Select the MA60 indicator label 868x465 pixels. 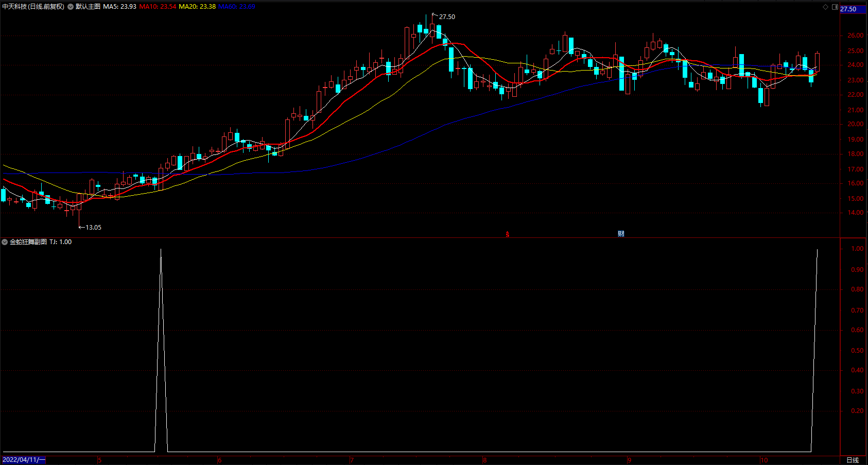[237, 7]
